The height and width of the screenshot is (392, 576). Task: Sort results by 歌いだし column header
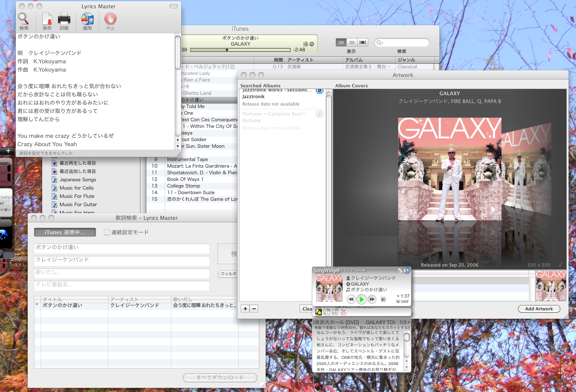(205, 299)
